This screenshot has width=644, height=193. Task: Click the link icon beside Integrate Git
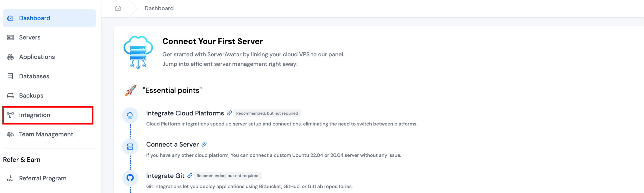pyautogui.click(x=190, y=176)
